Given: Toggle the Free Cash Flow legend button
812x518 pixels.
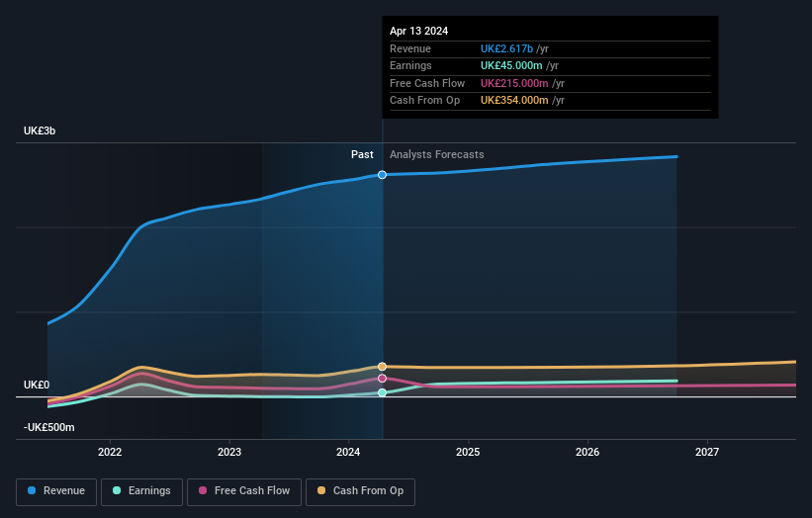Looking at the screenshot, I should pyautogui.click(x=244, y=491).
